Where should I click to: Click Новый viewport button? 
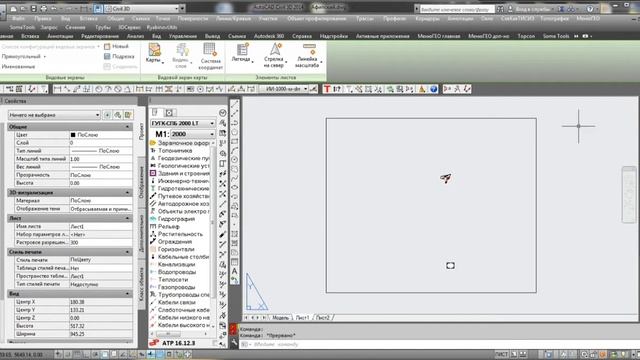point(116,47)
